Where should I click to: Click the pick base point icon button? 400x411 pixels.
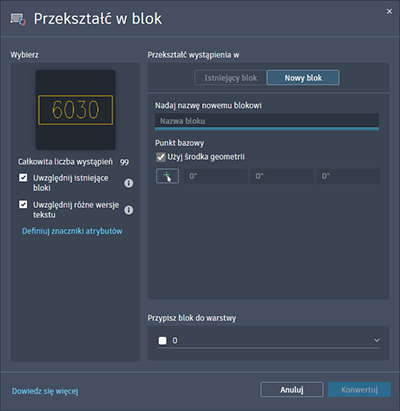point(167,176)
